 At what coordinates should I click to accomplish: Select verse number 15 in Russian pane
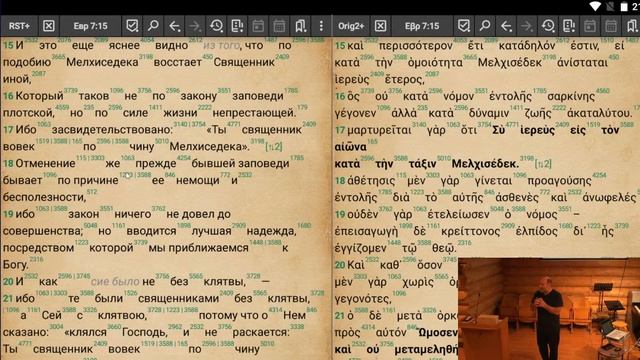(x=8, y=45)
